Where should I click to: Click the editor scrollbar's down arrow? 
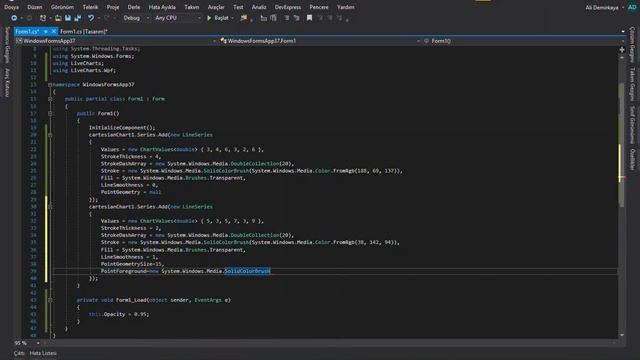pos(622,335)
